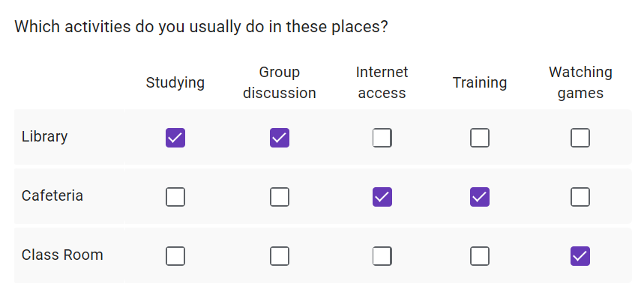Click the Cafeteria row label
644x307 pixels.
pyautogui.click(x=52, y=196)
